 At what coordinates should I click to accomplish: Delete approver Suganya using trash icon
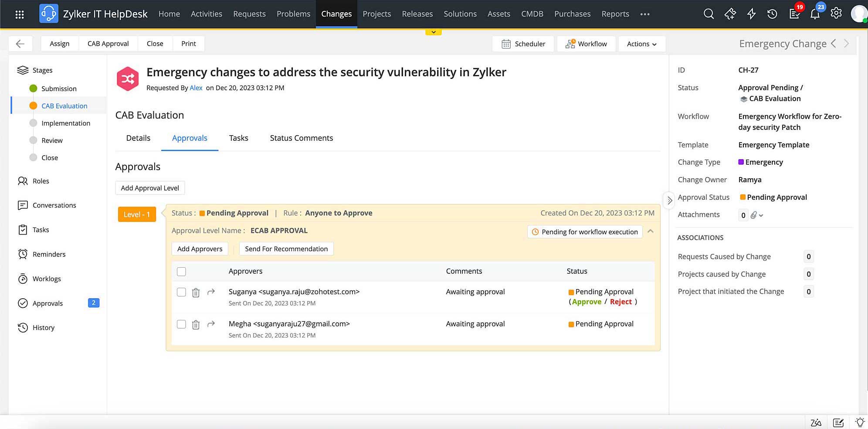point(196,293)
